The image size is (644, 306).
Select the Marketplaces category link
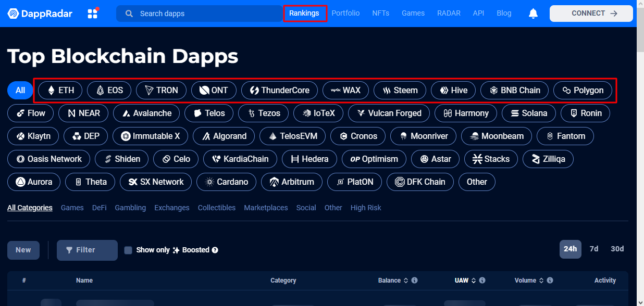click(266, 208)
